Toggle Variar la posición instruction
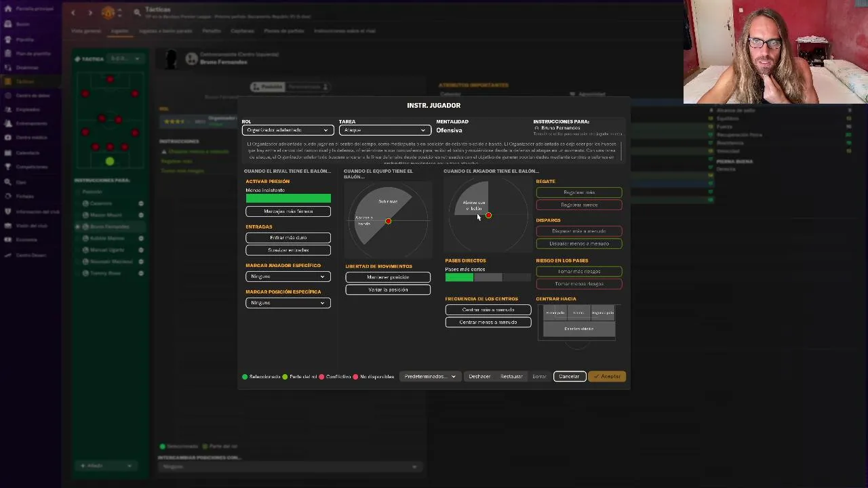 [388, 289]
